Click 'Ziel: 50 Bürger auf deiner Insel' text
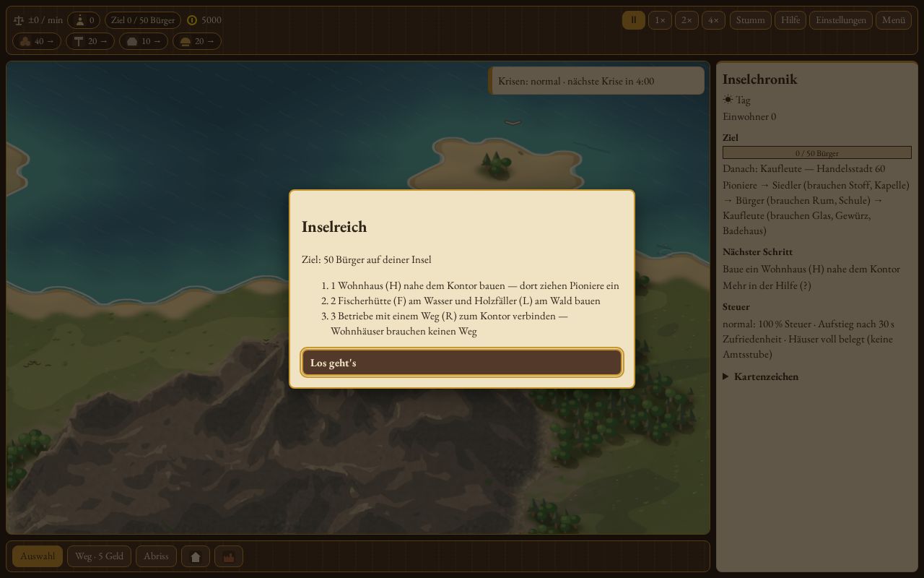This screenshot has height=578, width=924. click(x=367, y=259)
